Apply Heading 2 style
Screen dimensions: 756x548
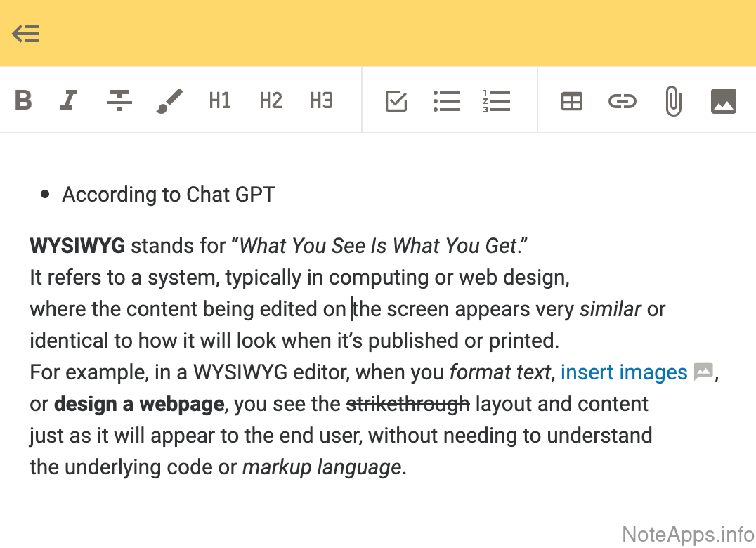pos(271,101)
